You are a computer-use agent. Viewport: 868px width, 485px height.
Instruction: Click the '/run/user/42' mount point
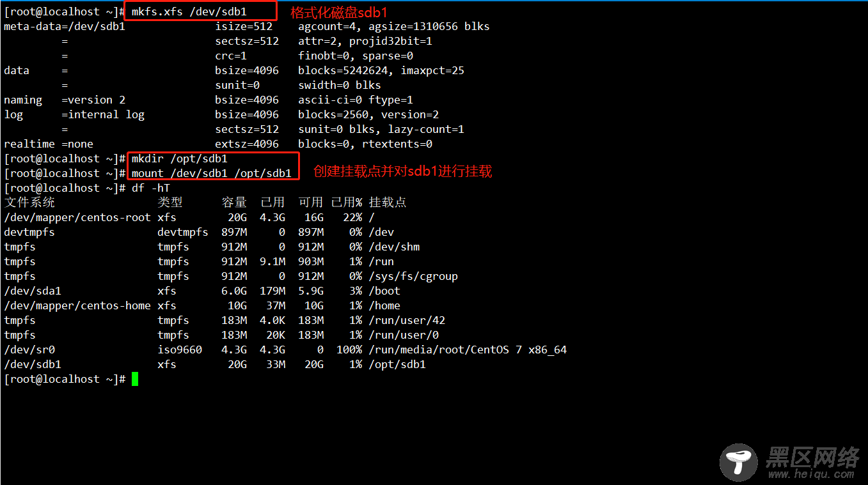(407, 320)
